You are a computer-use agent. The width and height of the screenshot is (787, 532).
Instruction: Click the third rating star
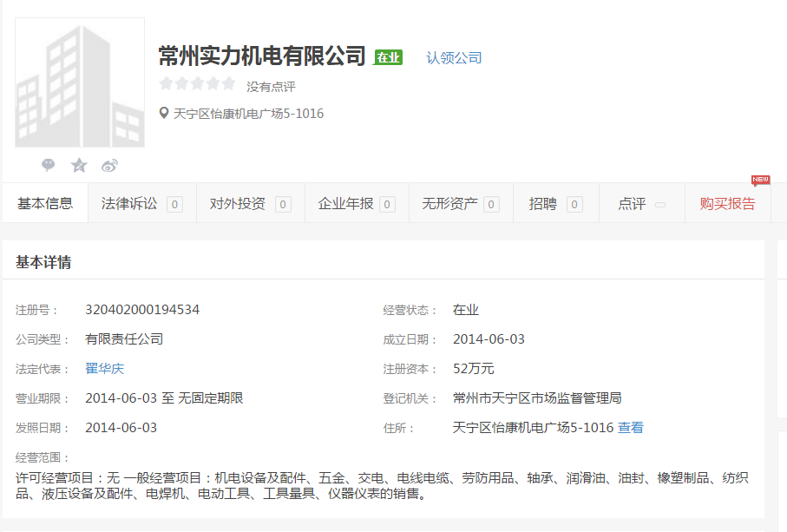point(197,84)
